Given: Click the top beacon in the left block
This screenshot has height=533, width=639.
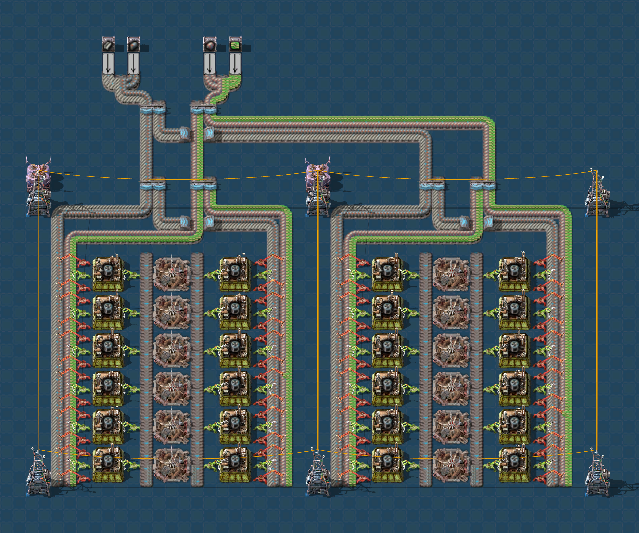Looking at the screenshot, I should tap(172, 273).
